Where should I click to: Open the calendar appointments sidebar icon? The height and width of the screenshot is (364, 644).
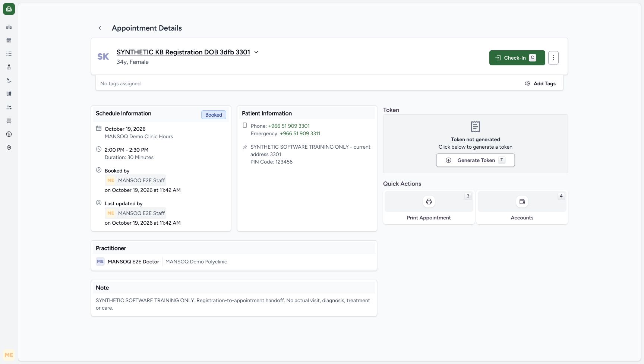tap(9, 40)
